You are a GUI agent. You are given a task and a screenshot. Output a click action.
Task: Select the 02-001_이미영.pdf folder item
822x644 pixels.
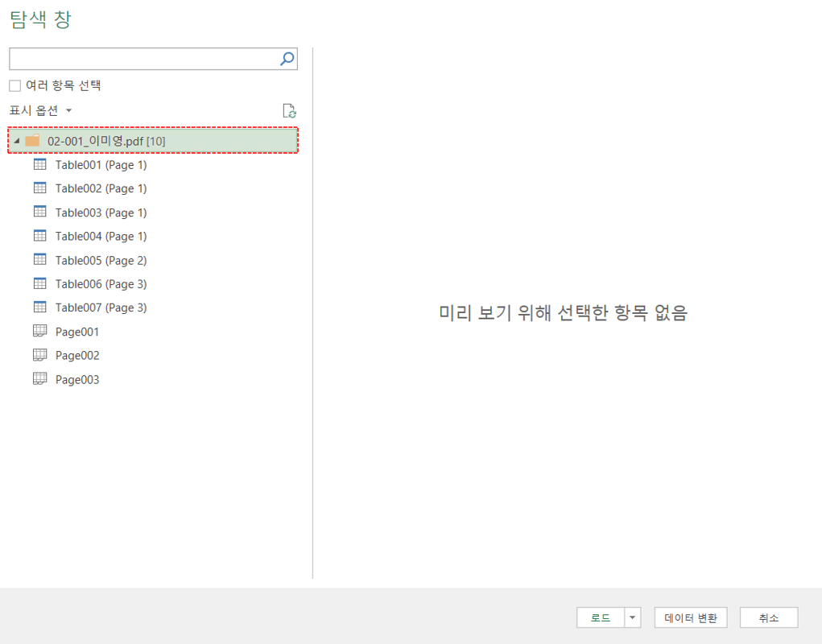click(x=97, y=139)
